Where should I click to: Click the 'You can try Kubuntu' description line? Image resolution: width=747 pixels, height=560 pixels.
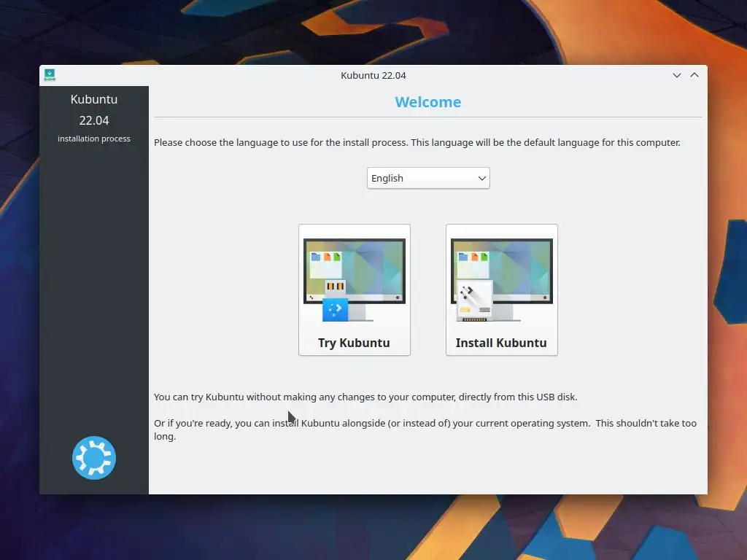(x=365, y=397)
